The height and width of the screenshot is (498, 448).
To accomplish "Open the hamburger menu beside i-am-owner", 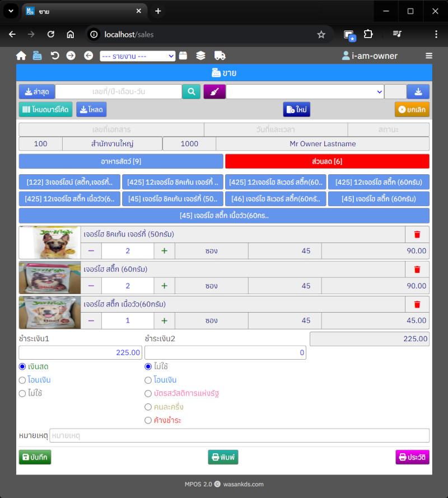I will [429, 55].
